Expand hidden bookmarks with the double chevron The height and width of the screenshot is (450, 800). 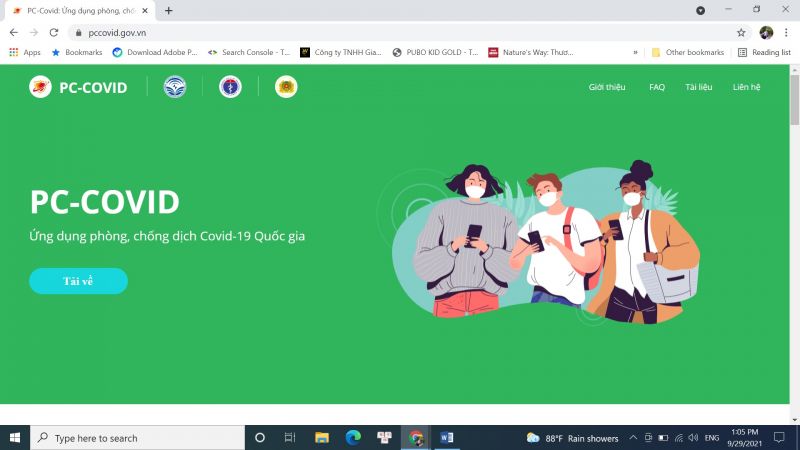point(635,52)
